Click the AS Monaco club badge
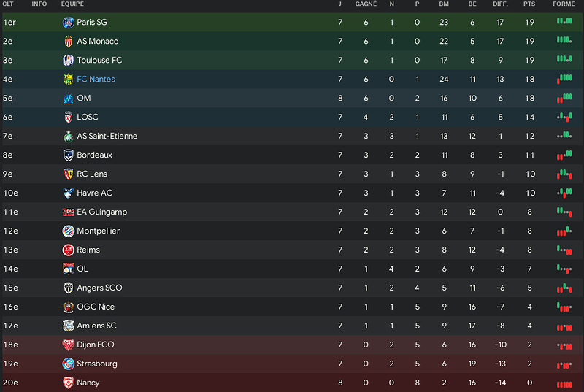The width and height of the screenshot is (584, 392). pyautogui.click(x=68, y=42)
